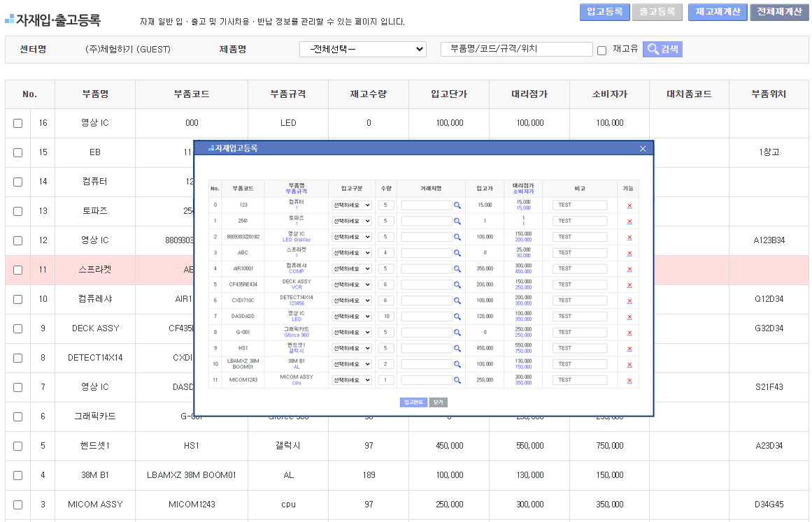Remove the 컴퓨레샤 row with red X
The width and height of the screenshot is (812, 522).
click(x=629, y=269)
